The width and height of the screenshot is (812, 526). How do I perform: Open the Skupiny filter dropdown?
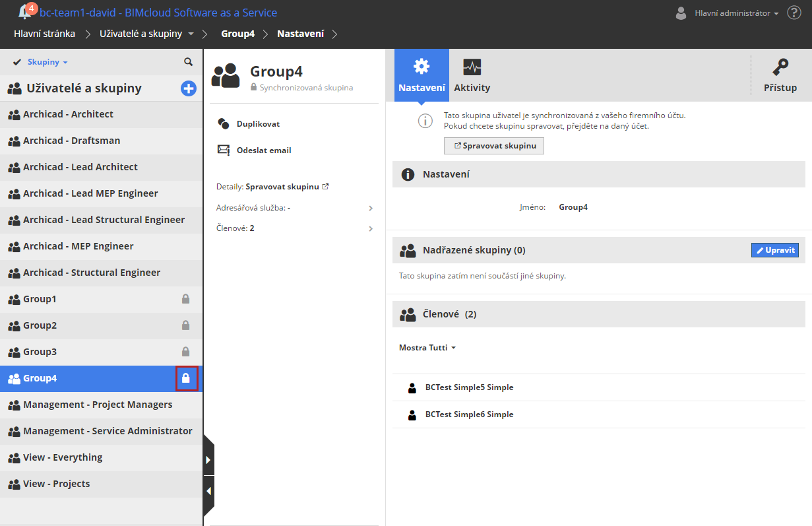coord(47,62)
